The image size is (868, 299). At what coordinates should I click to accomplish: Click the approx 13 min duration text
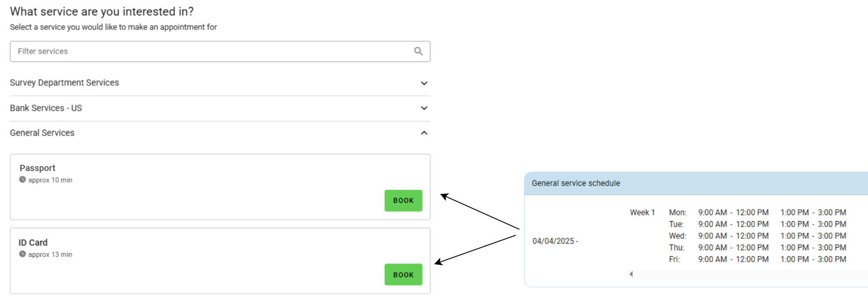pos(50,255)
